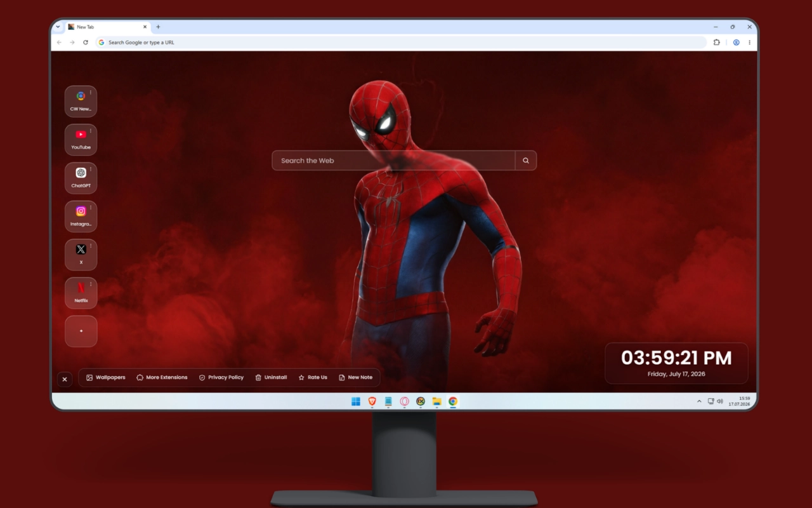
Task: Select Rate Us in bottom menu
Action: point(313,377)
